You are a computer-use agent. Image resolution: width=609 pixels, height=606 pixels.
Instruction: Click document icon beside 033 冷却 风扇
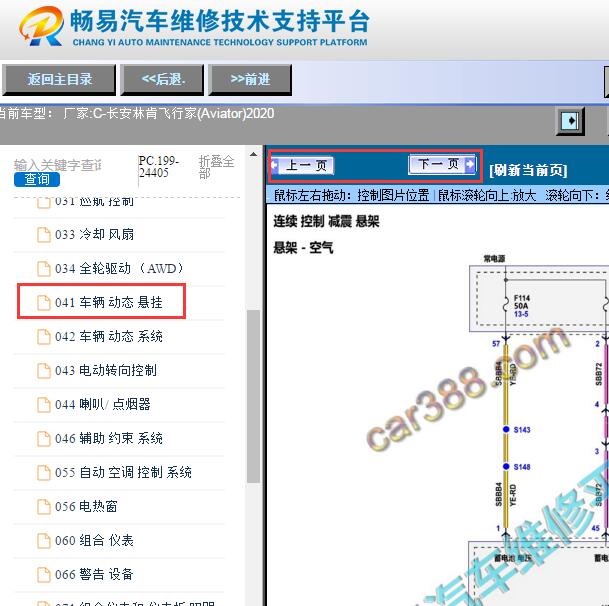pos(44,235)
